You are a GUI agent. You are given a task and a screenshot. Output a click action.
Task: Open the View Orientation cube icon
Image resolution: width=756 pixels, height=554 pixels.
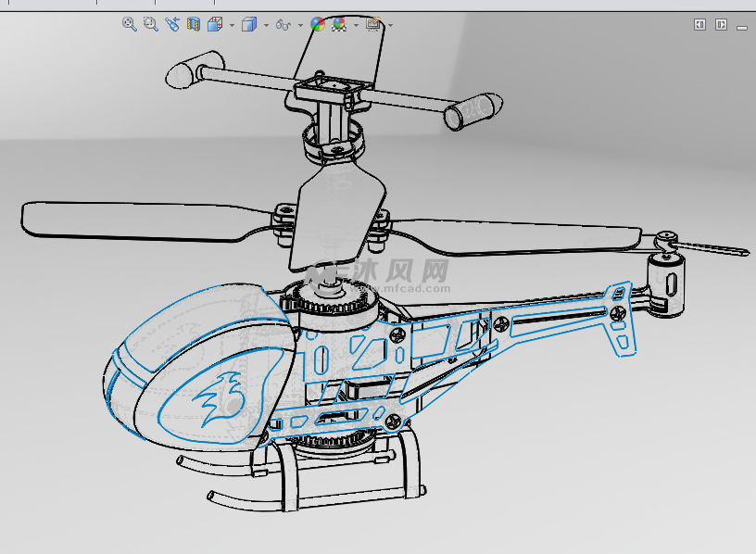(216, 23)
